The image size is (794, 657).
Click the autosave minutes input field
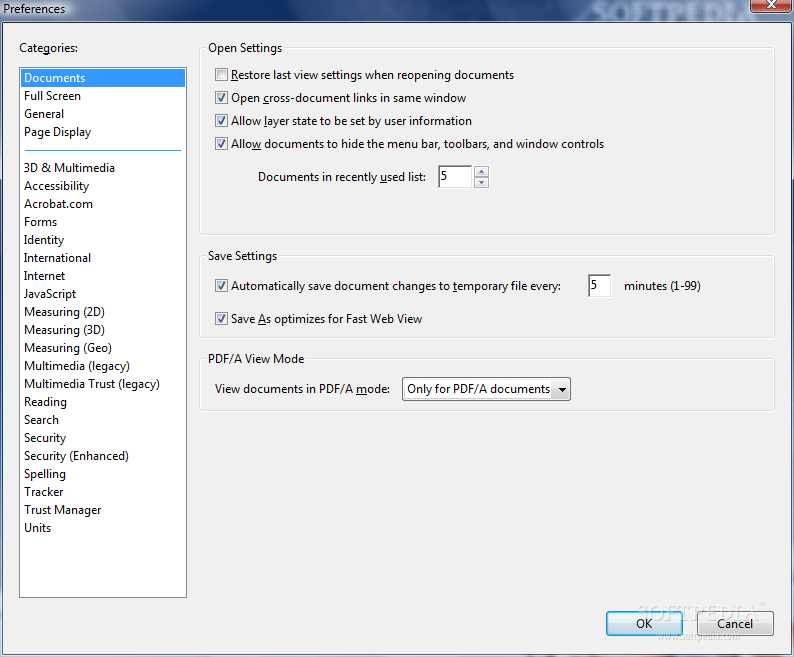pyautogui.click(x=599, y=286)
